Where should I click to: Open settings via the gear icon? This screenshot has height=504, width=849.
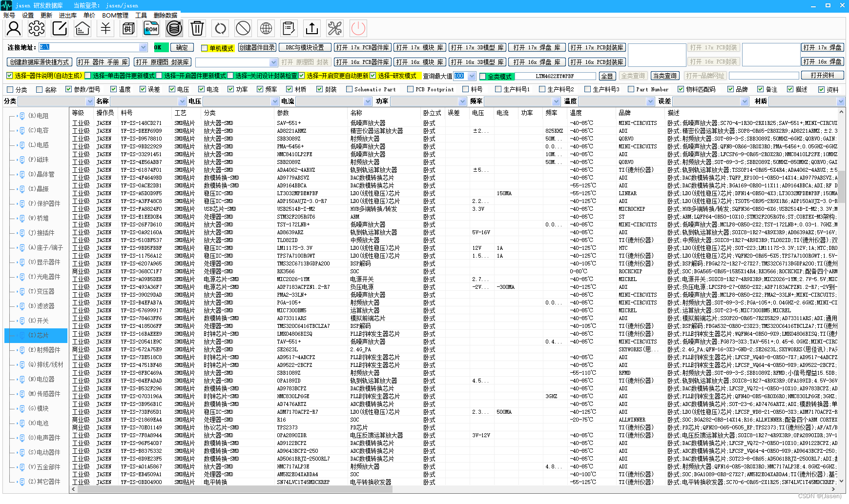click(37, 28)
